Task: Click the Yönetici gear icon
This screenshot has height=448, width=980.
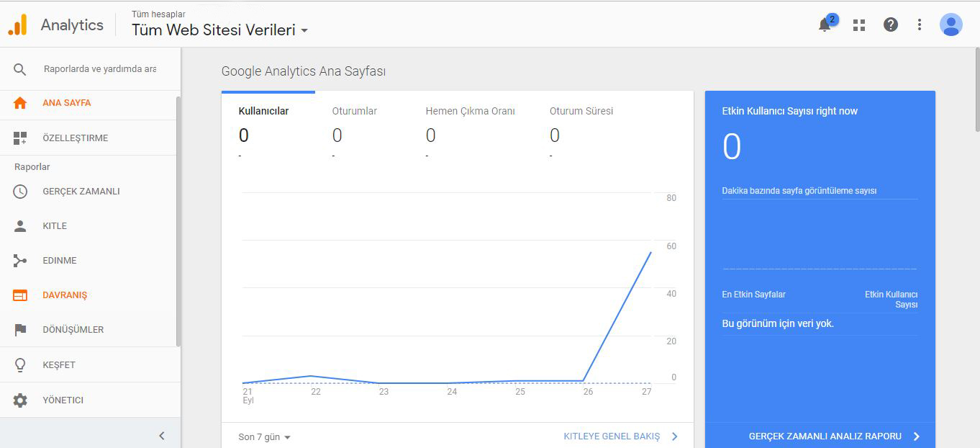Action: pos(20,400)
